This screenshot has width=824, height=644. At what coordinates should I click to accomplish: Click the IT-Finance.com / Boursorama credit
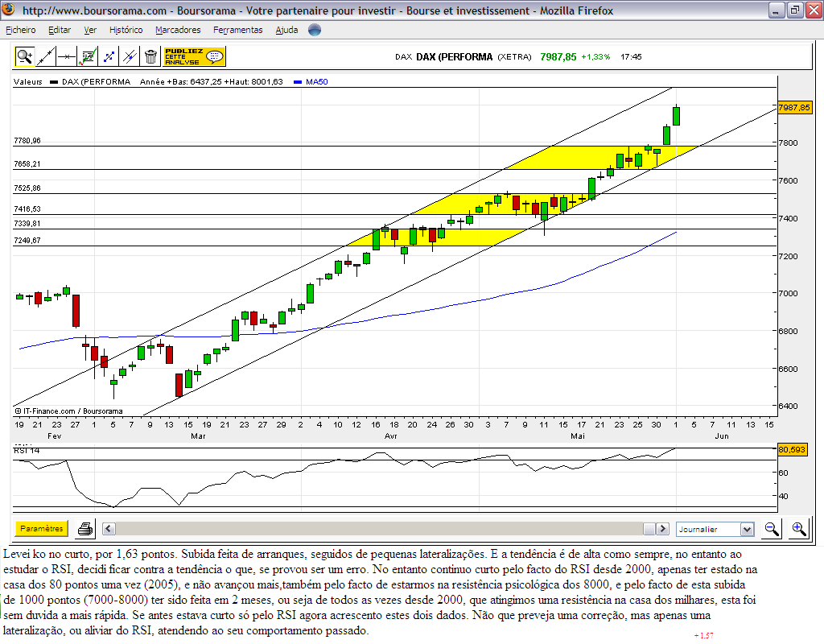68,411
